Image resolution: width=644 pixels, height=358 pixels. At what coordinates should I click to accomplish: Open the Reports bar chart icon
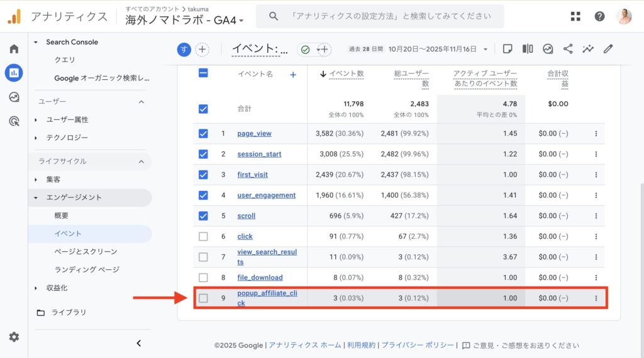pos(14,73)
